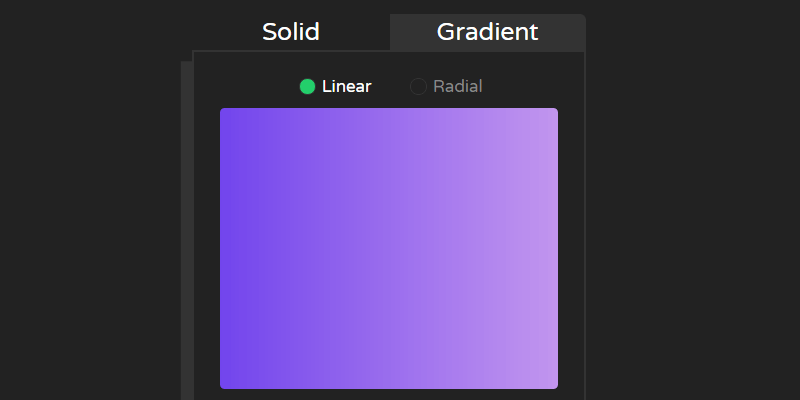Click the empty Radial radio circle
This screenshot has width=800, height=400.
click(419, 87)
